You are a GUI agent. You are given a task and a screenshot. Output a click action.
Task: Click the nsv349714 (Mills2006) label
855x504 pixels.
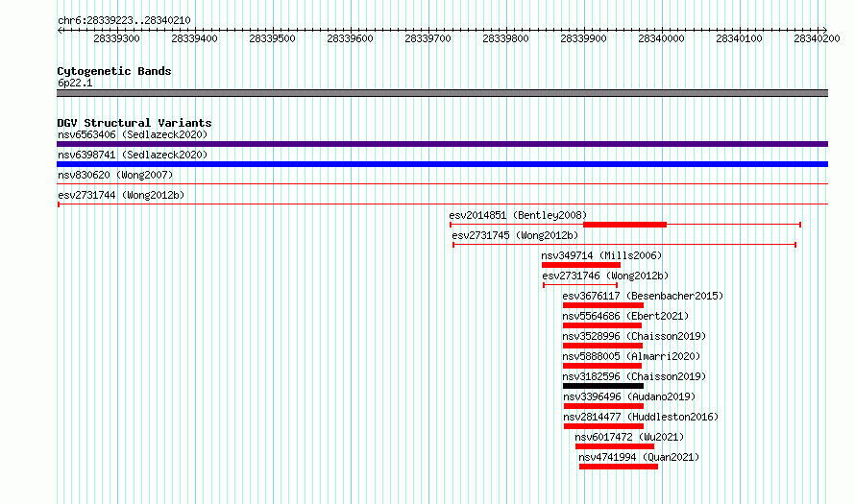(601, 255)
